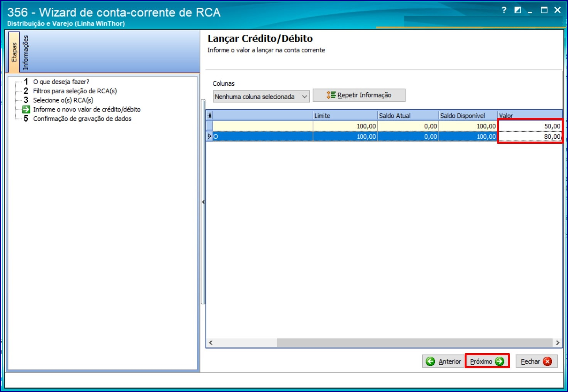
Task: Click the Próximo button
Action: (x=487, y=361)
